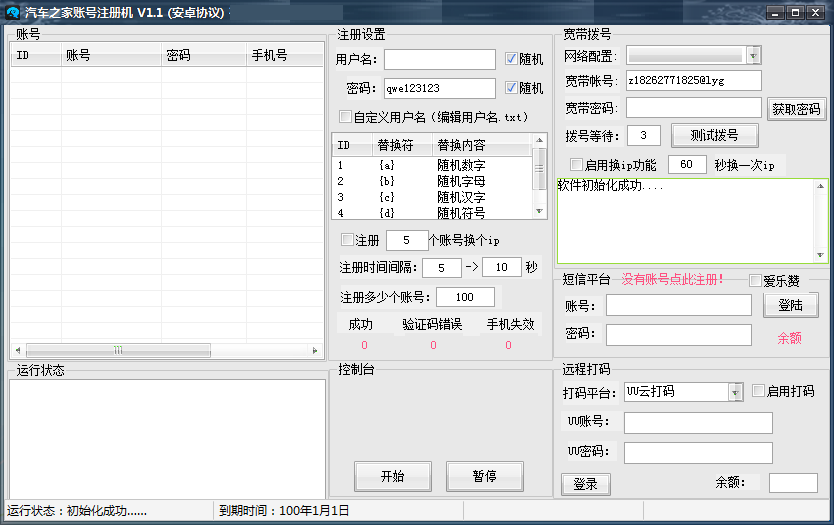Click the 登陆 button for 短信平台
The image size is (834, 525).
(x=790, y=305)
